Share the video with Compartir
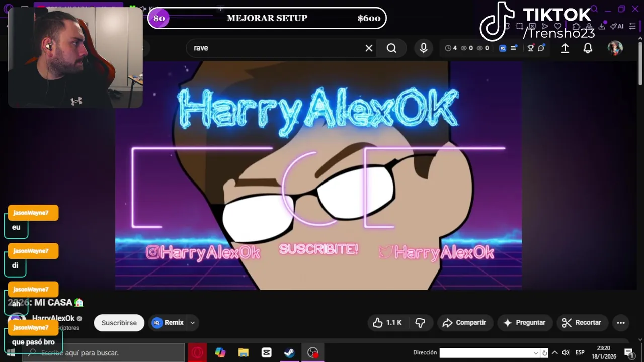Screen dimensions: 644x362 pos(464,323)
